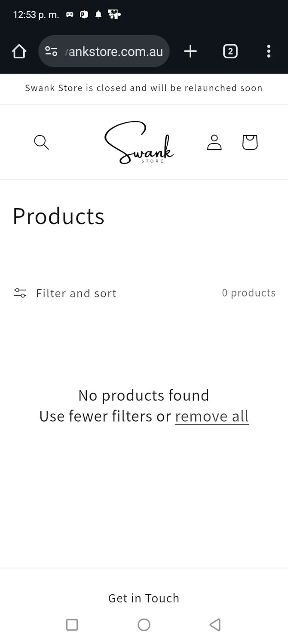Open the tab switcher showing 2 tabs

pos(230,52)
